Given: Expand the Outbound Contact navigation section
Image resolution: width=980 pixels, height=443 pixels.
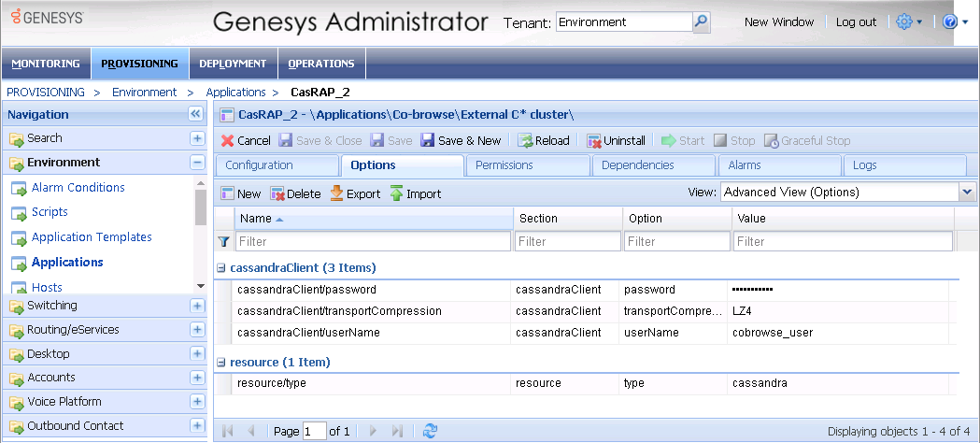Looking at the screenshot, I should click(197, 425).
